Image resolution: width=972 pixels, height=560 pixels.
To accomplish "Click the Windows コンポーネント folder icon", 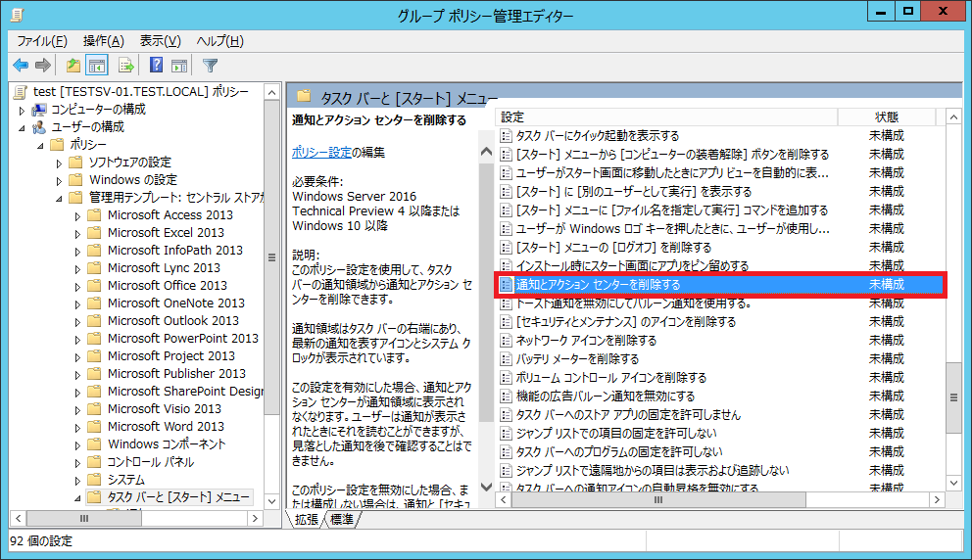I will point(94,444).
